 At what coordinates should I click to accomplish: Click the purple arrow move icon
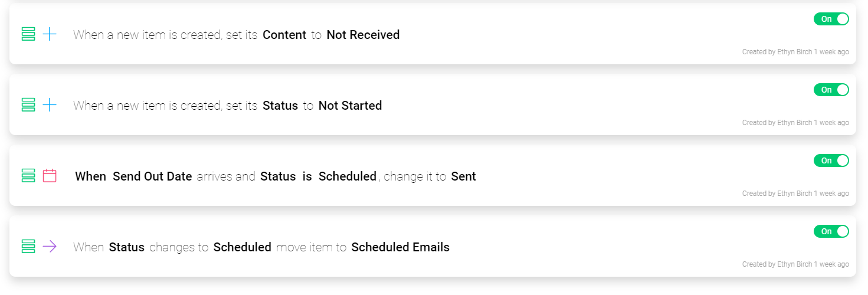[x=50, y=247]
